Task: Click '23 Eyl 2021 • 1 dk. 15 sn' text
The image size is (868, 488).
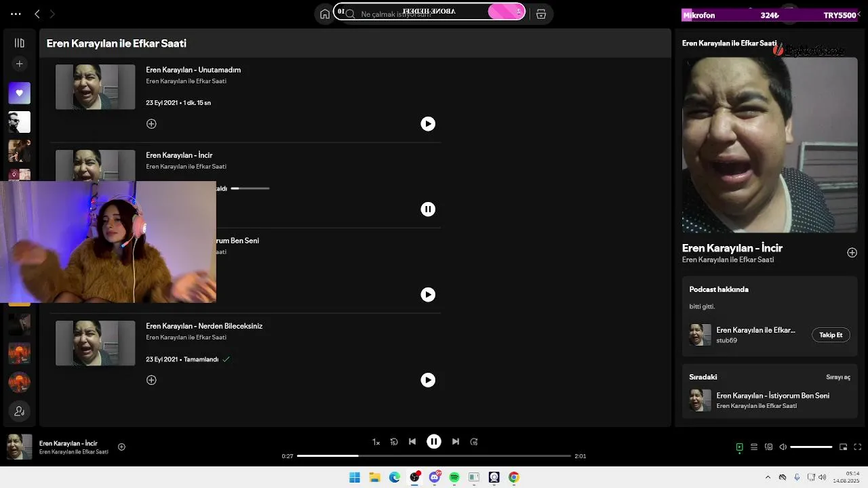Action: 178,103
